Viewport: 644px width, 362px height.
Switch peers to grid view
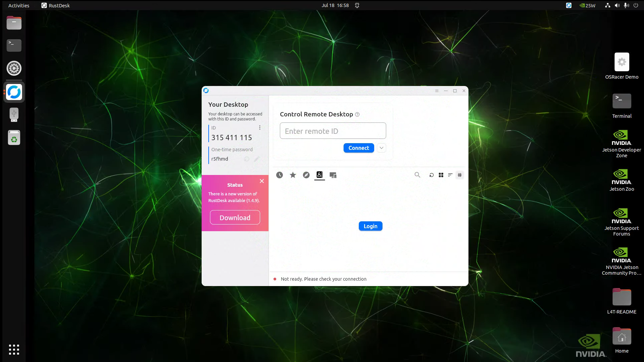tap(441, 175)
